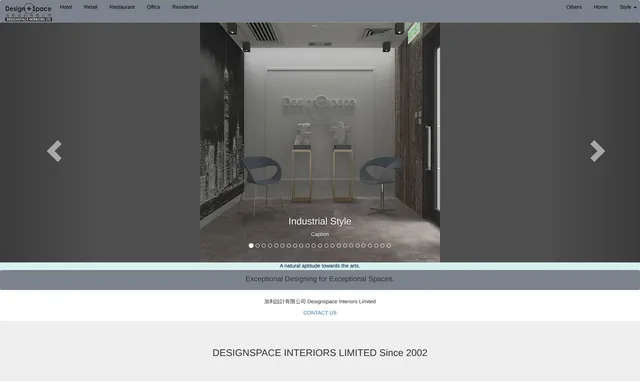Select Restaurant in the top navigation

click(x=122, y=7)
